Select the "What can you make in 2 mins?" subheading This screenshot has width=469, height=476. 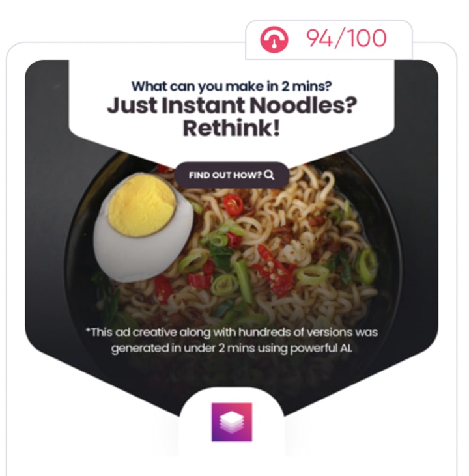click(x=231, y=87)
